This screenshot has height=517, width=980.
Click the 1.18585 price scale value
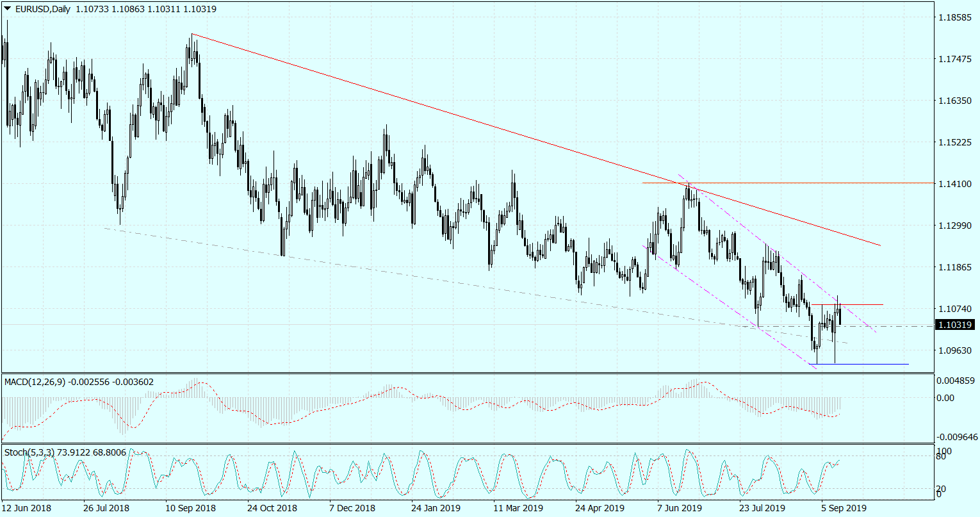[954, 18]
